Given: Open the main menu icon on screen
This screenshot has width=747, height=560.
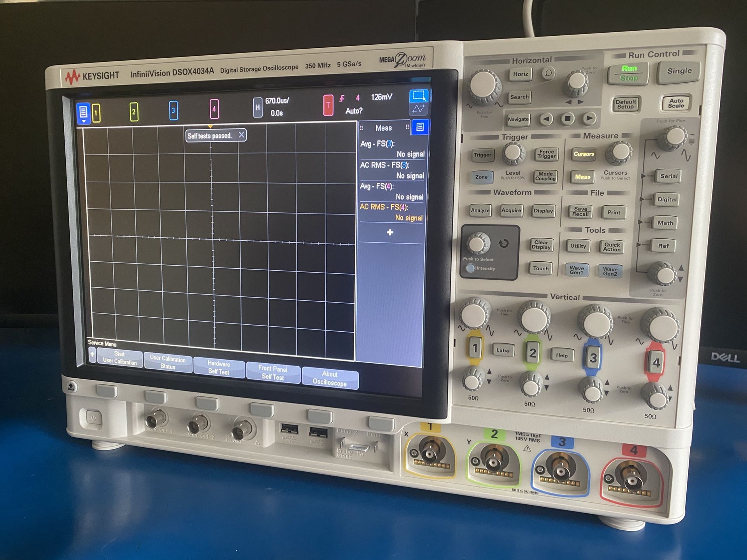Looking at the screenshot, I should coord(83,113).
